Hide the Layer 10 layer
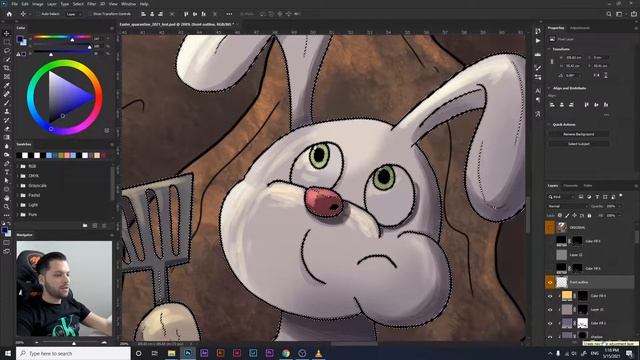 [x=550, y=310]
